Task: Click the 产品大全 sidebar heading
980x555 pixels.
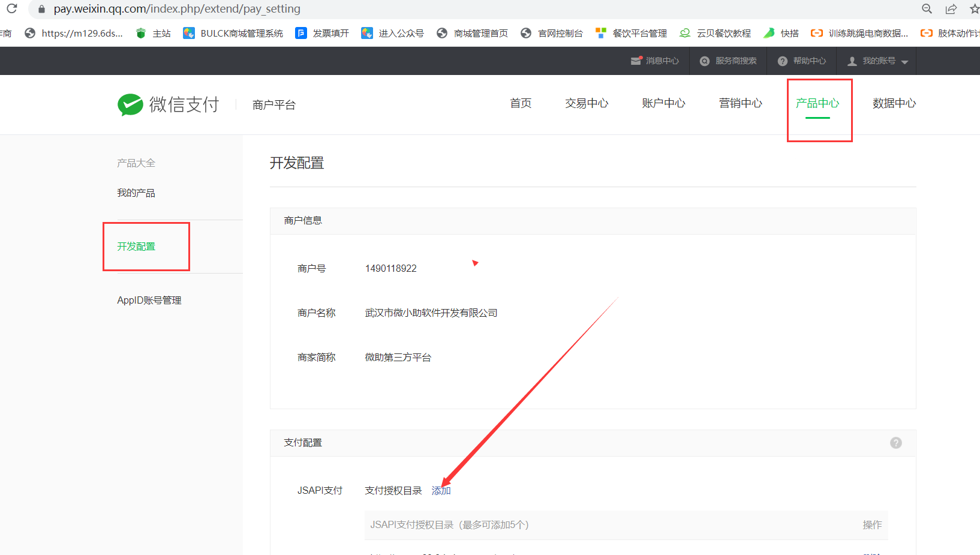Action: click(x=136, y=163)
